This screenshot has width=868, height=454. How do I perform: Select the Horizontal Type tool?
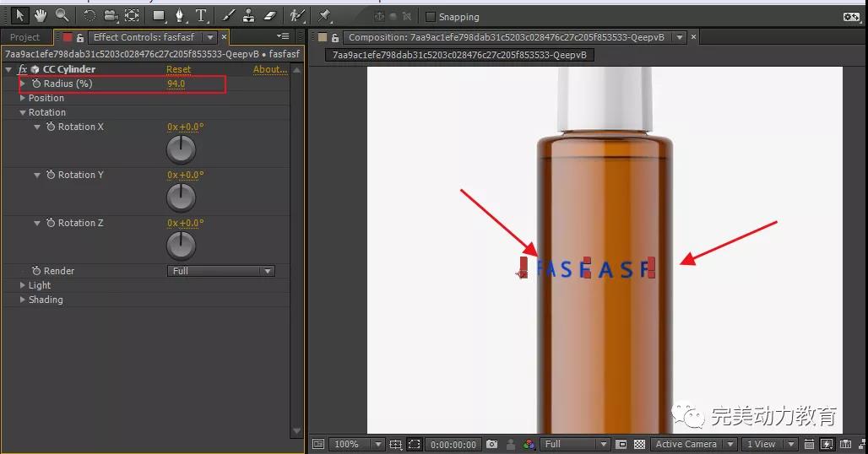[x=201, y=15]
